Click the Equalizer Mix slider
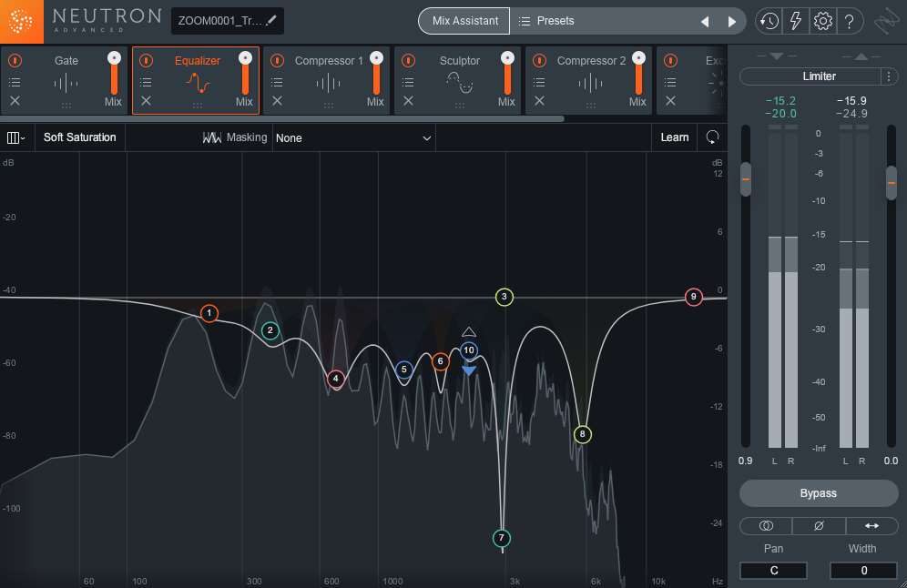The image size is (907, 588). (245, 74)
